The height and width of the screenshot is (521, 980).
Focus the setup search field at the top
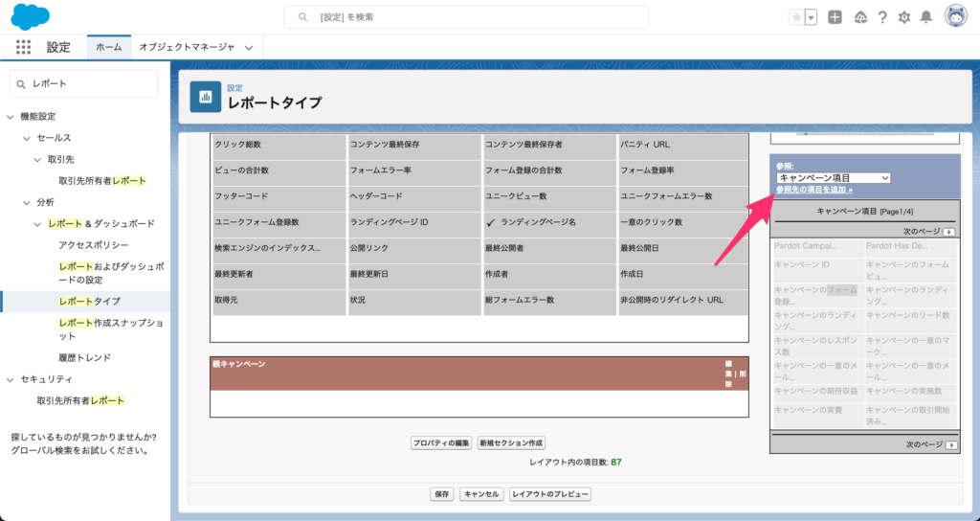coord(466,17)
